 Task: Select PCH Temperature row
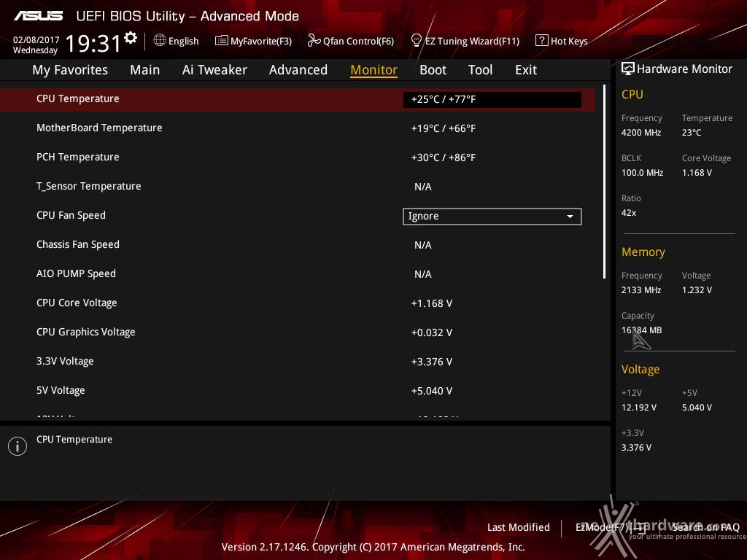point(298,157)
